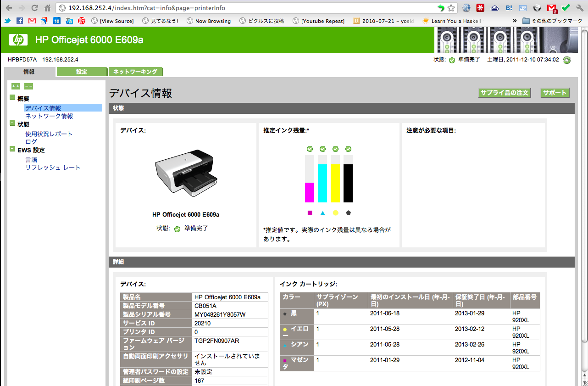Collapse all tree items with -- button
This screenshot has width=588, height=386.
[x=28, y=86]
